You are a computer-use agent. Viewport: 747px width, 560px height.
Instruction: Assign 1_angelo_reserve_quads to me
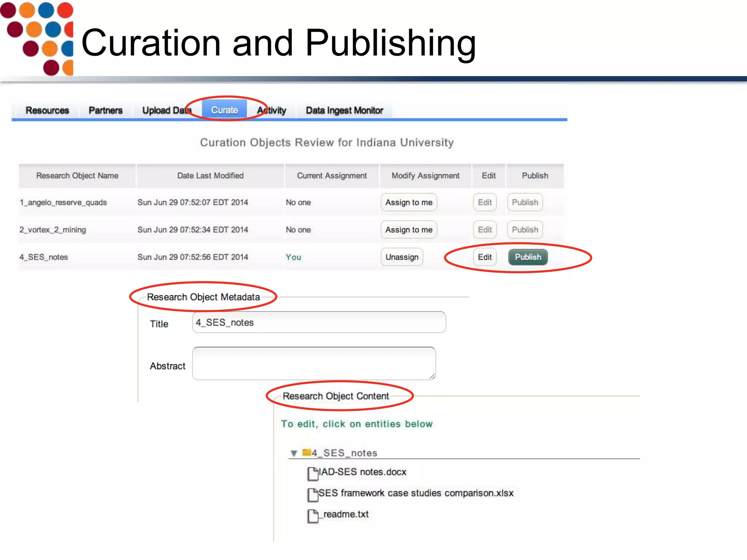click(x=409, y=202)
